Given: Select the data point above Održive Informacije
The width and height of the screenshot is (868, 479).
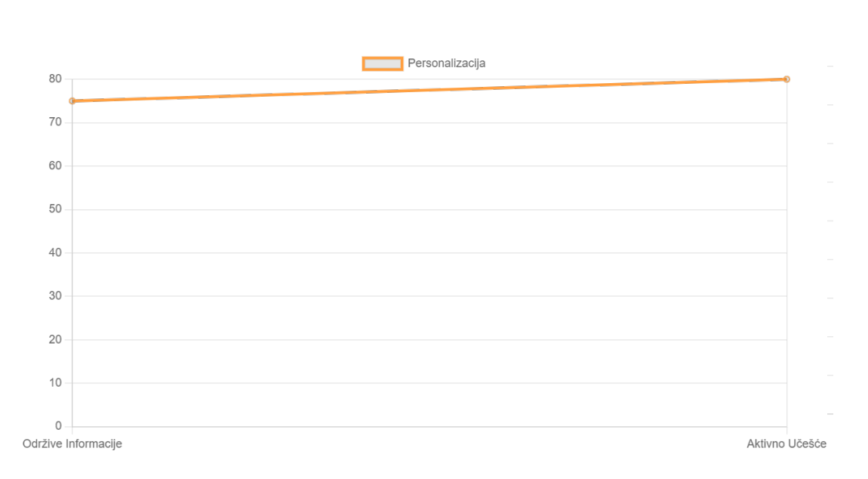Looking at the screenshot, I should point(72,101).
